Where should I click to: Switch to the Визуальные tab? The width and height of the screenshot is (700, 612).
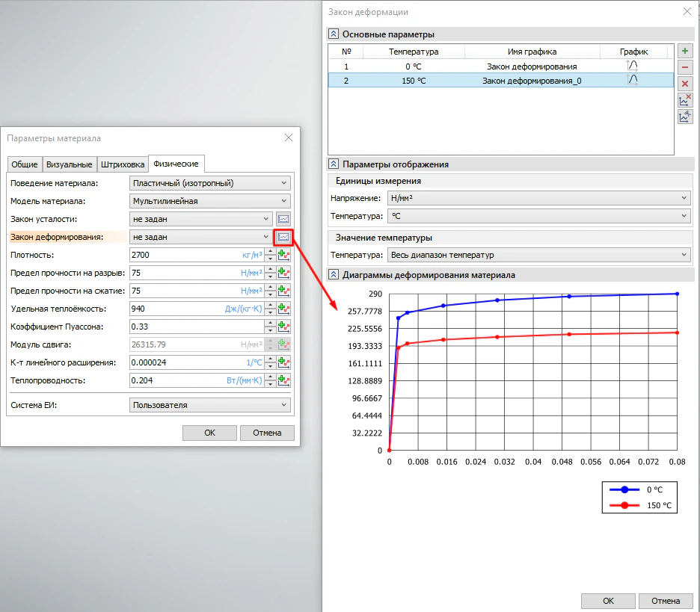[70, 164]
